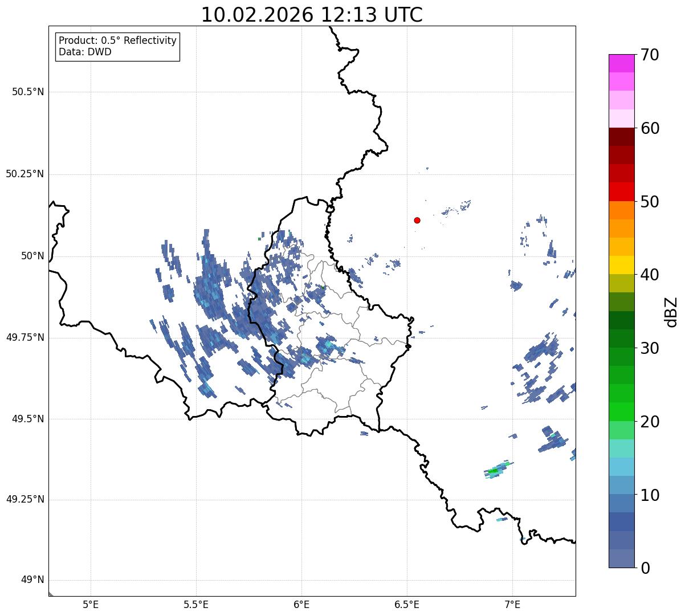Click the grayish-blue colorbar segment at 0

click(622, 558)
